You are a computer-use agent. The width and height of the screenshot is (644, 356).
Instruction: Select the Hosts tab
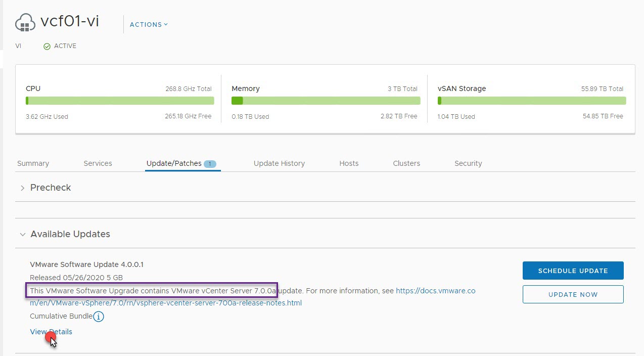(349, 163)
